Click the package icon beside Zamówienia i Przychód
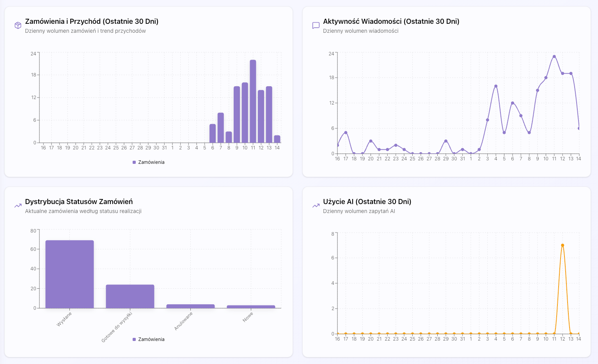Viewport: 598px width, 364px height. [18, 25]
